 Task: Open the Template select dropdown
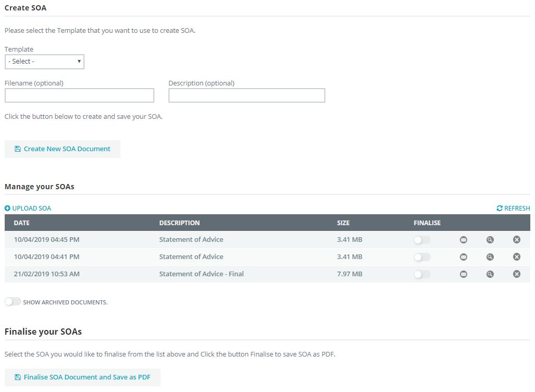(44, 62)
